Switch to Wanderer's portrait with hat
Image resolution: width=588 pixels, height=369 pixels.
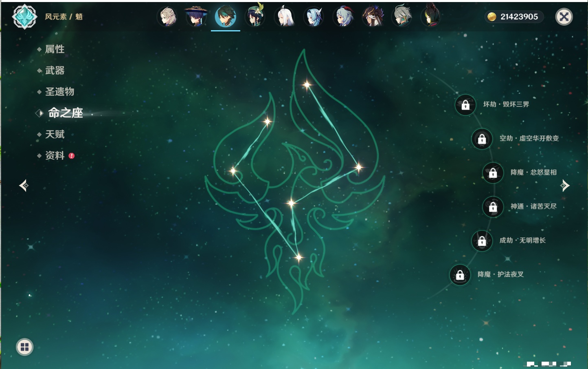pyautogui.click(x=196, y=17)
